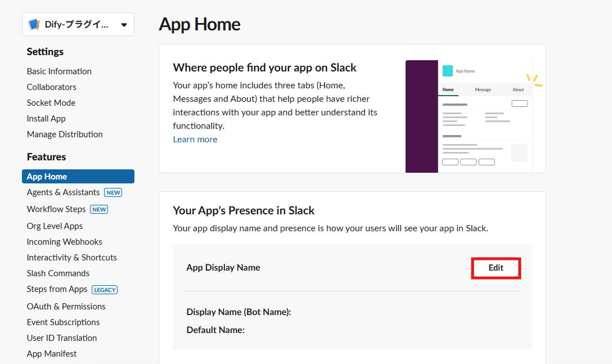Screen dimensions: 612x364
Task: Open Install App page
Action: click(46, 119)
